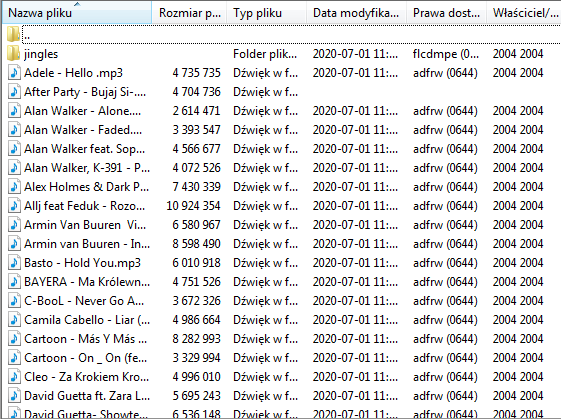The height and width of the screenshot is (419, 561).
Task: Click audio icon of Cleo - Za Krokiem
Action: (14, 376)
